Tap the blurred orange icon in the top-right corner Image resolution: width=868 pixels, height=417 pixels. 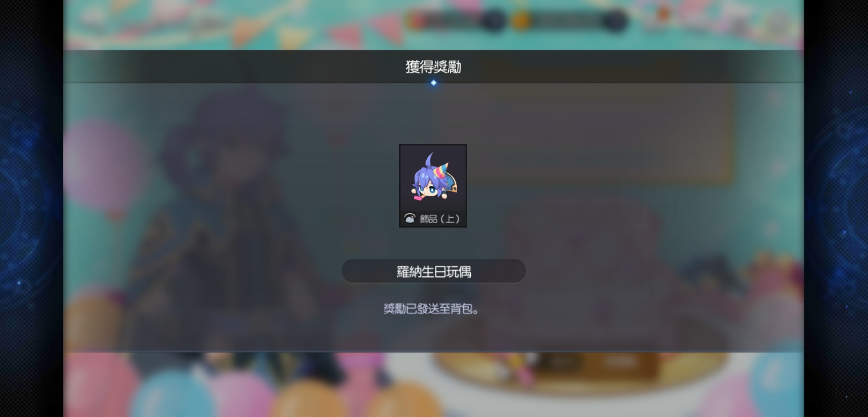click(663, 14)
